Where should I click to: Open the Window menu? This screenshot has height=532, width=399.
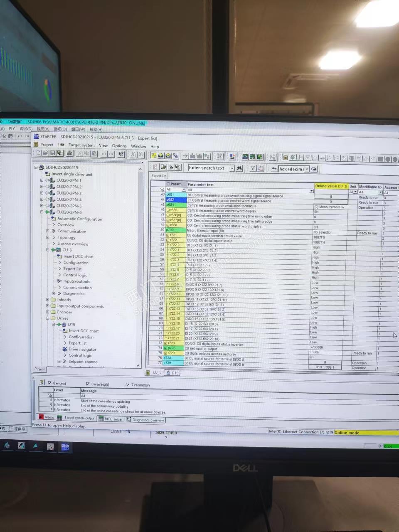[x=138, y=146]
